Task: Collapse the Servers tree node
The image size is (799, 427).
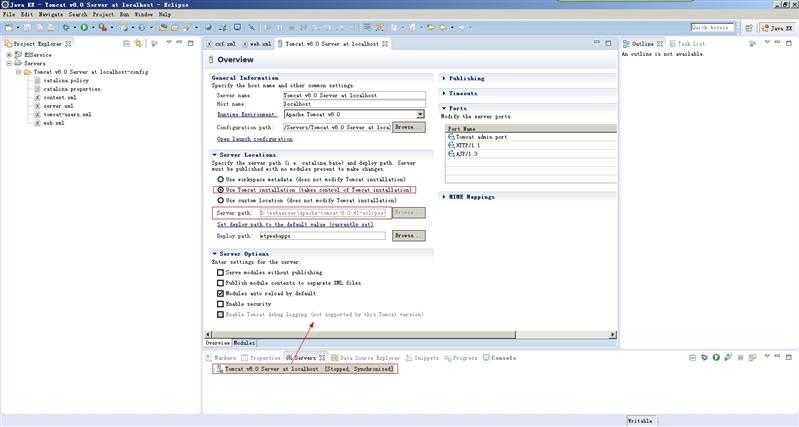Action: pyautogui.click(x=9, y=63)
